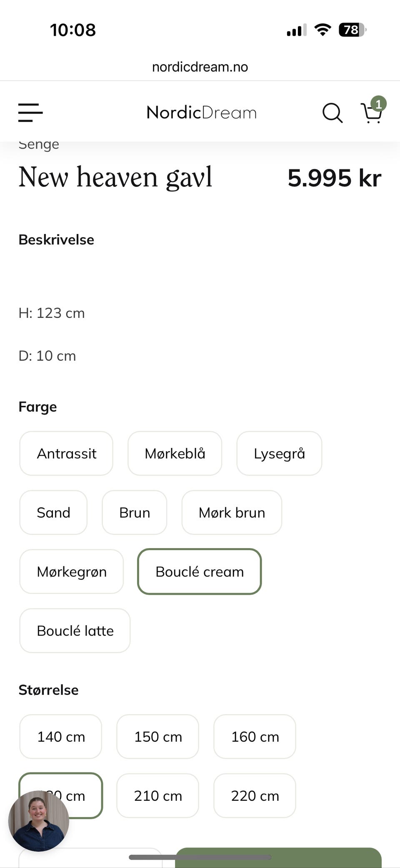Image resolution: width=400 pixels, height=868 pixels.
Task: Tap the NordicDream logo
Action: [x=201, y=113]
